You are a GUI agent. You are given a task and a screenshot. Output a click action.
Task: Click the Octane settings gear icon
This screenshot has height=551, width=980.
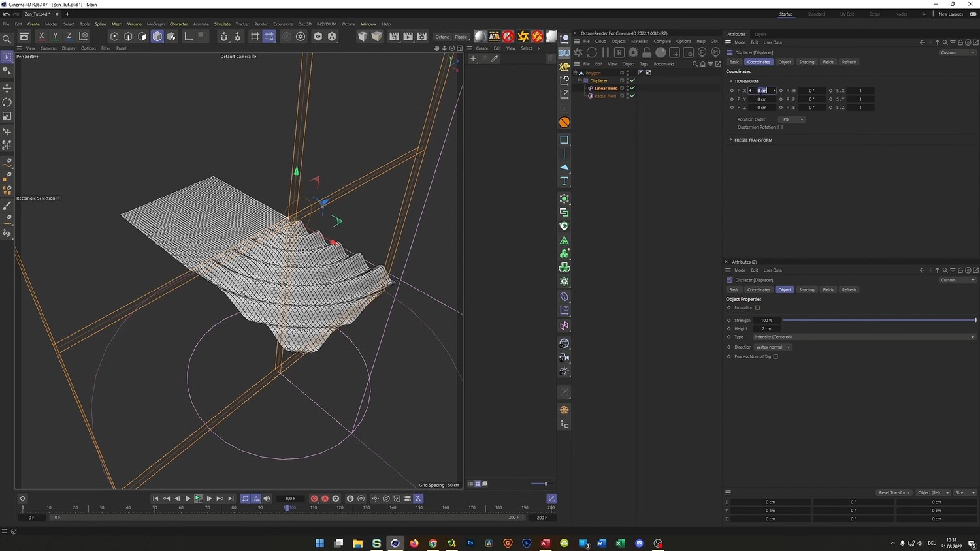pyautogui.click(x=633, y=52)
